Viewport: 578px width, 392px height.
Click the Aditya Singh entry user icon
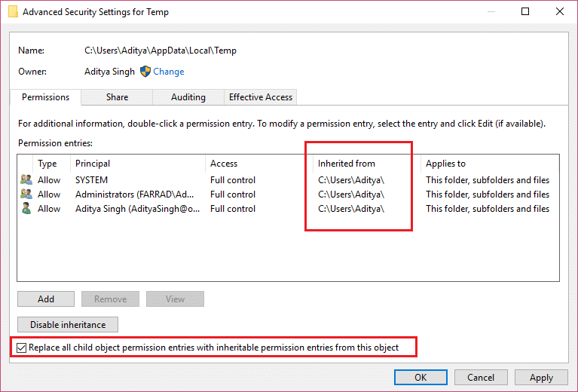(x=27, y=209)
